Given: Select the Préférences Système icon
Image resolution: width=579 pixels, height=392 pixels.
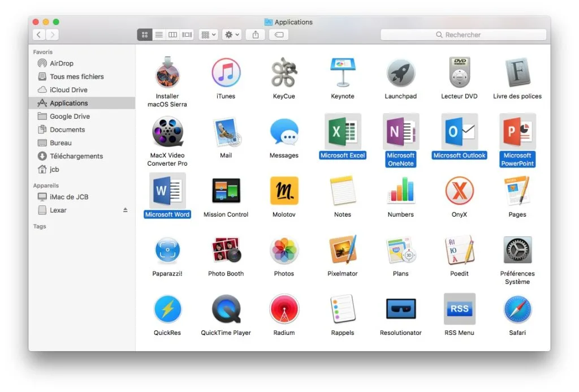Looking at the screenshot, I should [x=517, y=250].
